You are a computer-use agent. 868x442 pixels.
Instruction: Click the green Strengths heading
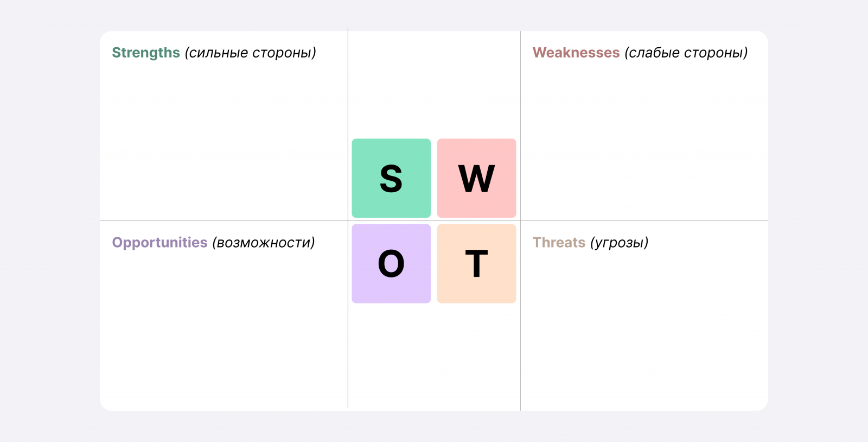[145, 53]
